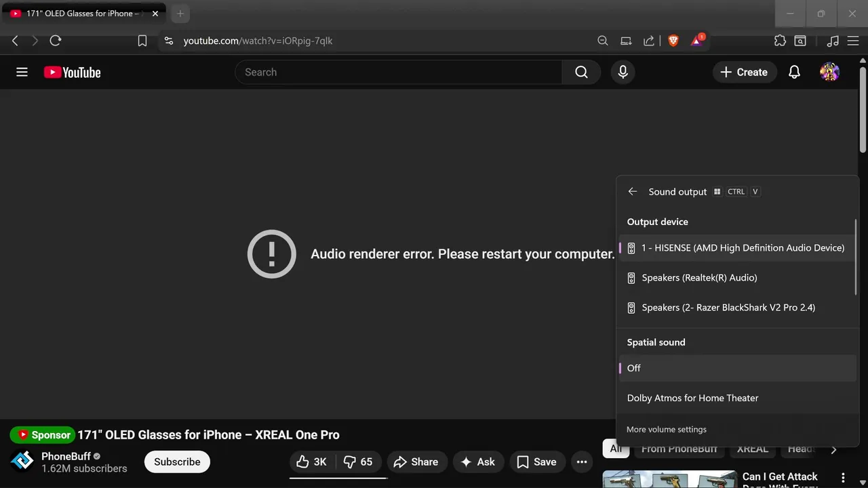Select Speakers (Realtek(R) Audio) output
This screenshot has height=488, width=868.
click(x=737, y=278)
